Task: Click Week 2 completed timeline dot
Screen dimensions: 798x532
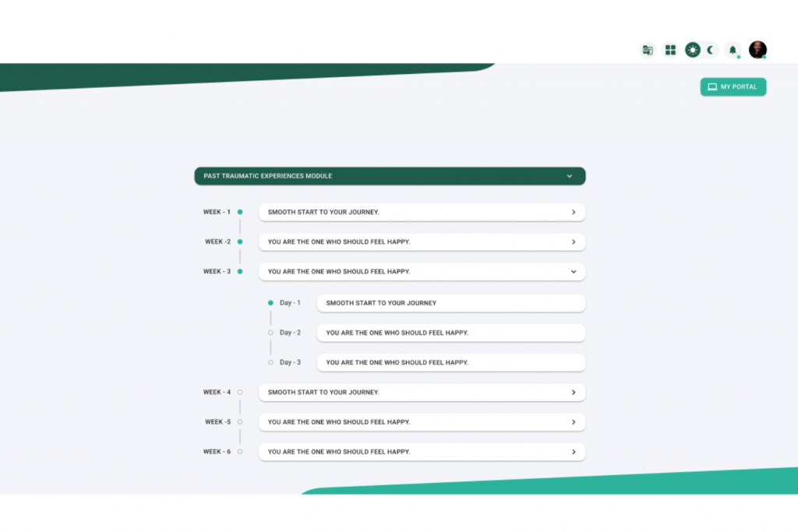Action: click(x=240, y=241)
